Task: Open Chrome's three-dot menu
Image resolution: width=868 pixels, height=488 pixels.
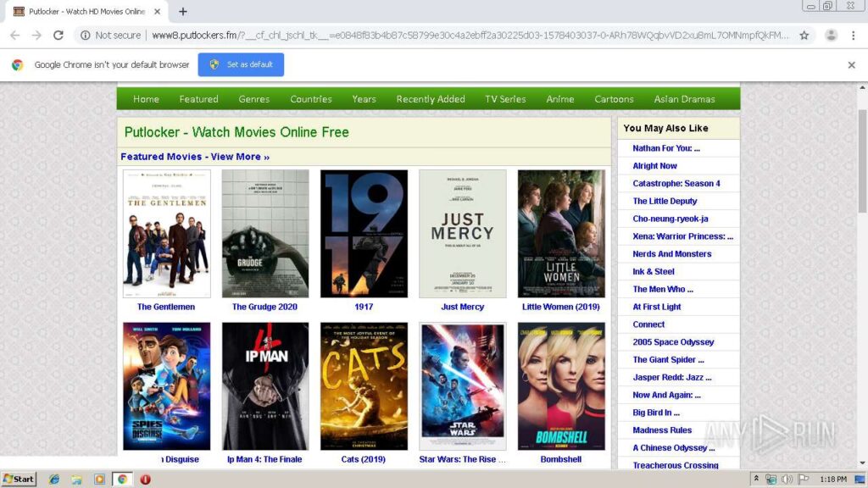Action: click(x=854, y=36)
